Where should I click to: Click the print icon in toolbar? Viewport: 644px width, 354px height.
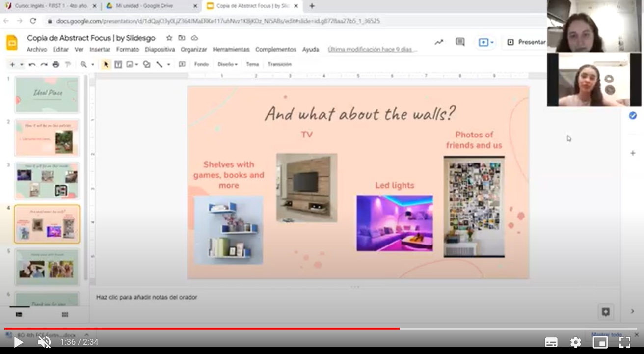click(55, 64)
